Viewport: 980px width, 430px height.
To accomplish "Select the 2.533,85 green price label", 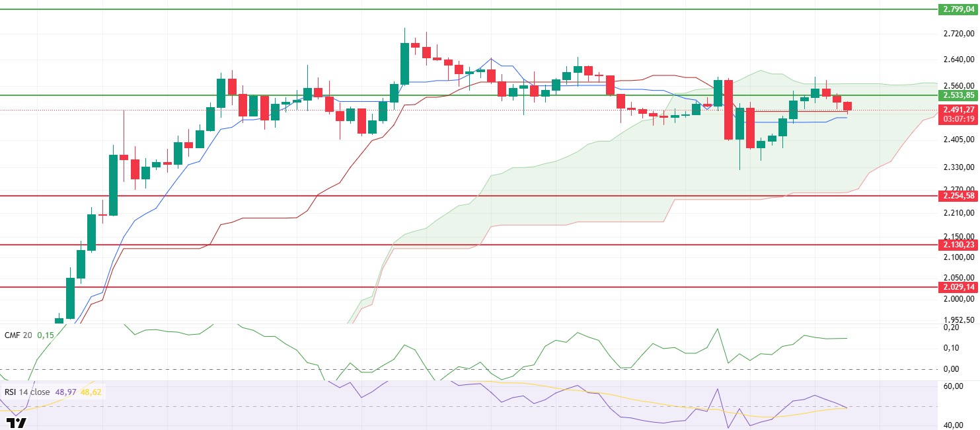I will [958, 95].
